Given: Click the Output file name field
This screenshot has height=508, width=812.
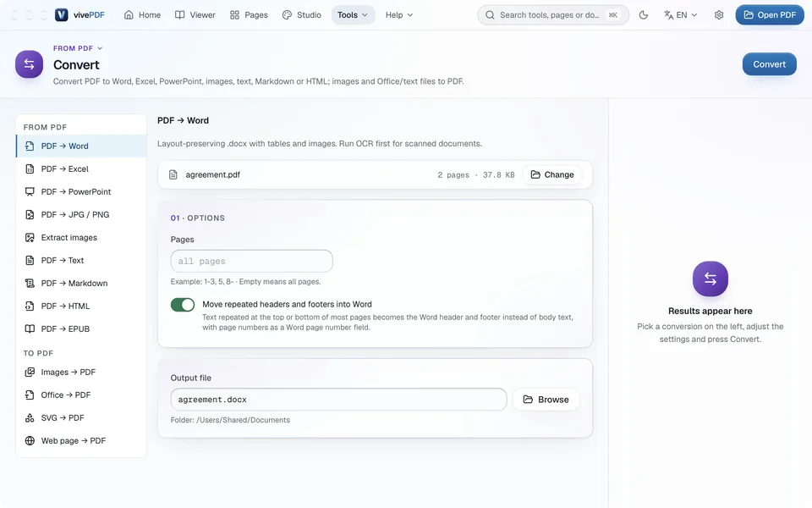Looking at the screenshot, I should (338, 400).
